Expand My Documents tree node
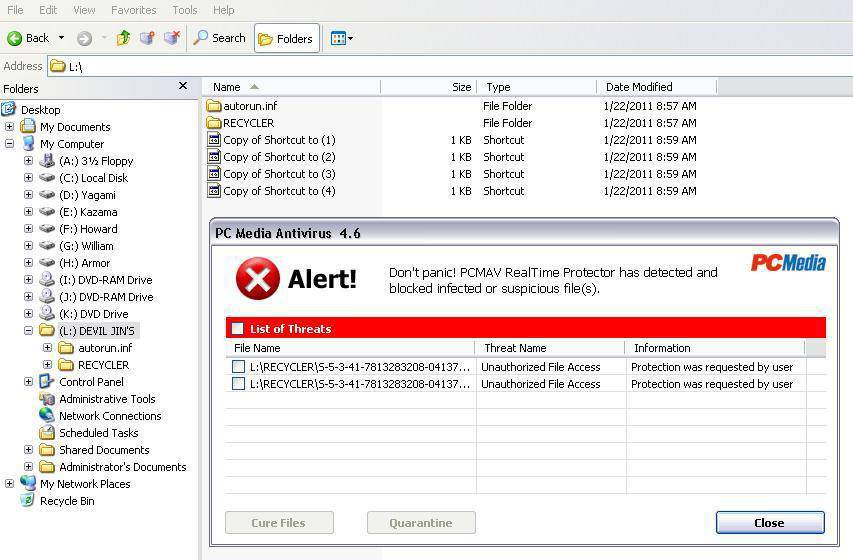 coord(9,127)
